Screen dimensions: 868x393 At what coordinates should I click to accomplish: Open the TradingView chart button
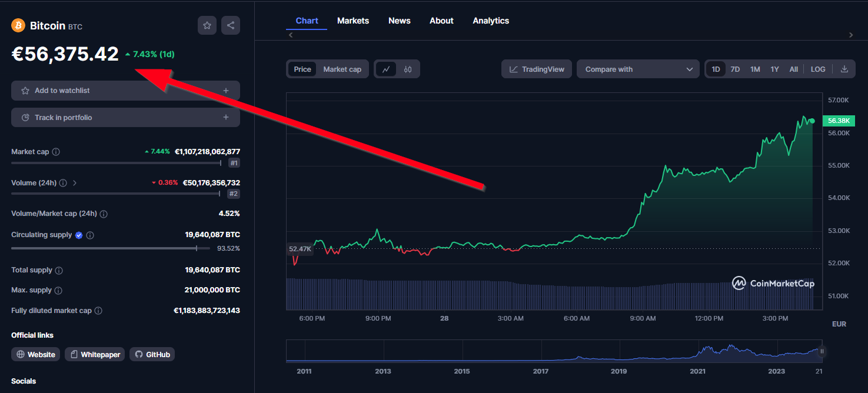pos(537,69)
